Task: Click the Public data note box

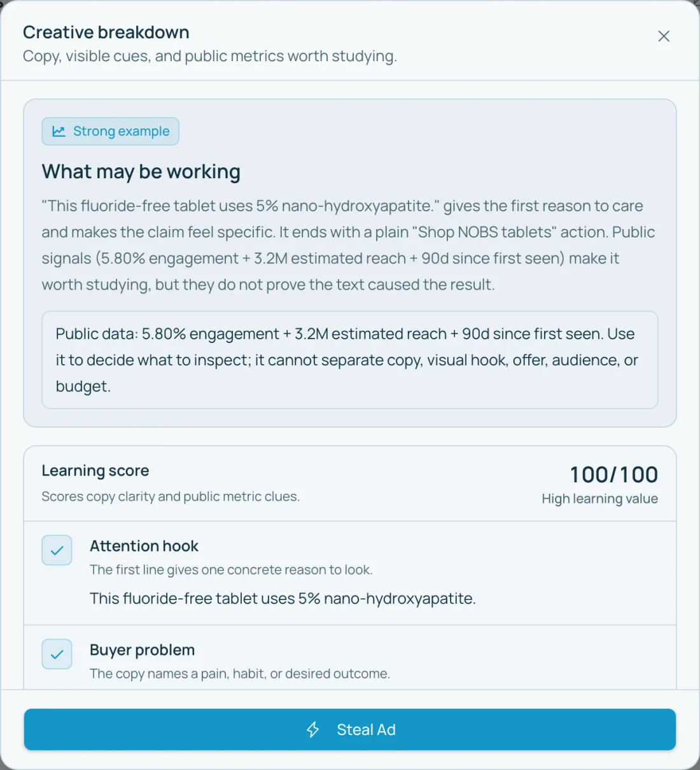Action: (350, 360)
